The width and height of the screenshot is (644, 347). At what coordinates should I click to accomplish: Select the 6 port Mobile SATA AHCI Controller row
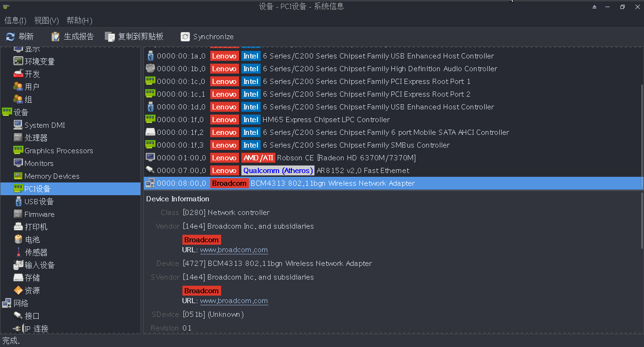tap(393, 132)
